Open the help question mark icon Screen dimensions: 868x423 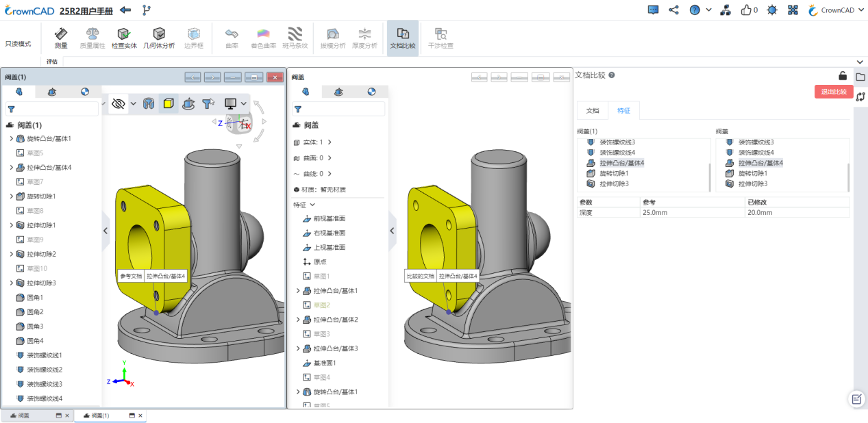[x=695, y=10]
